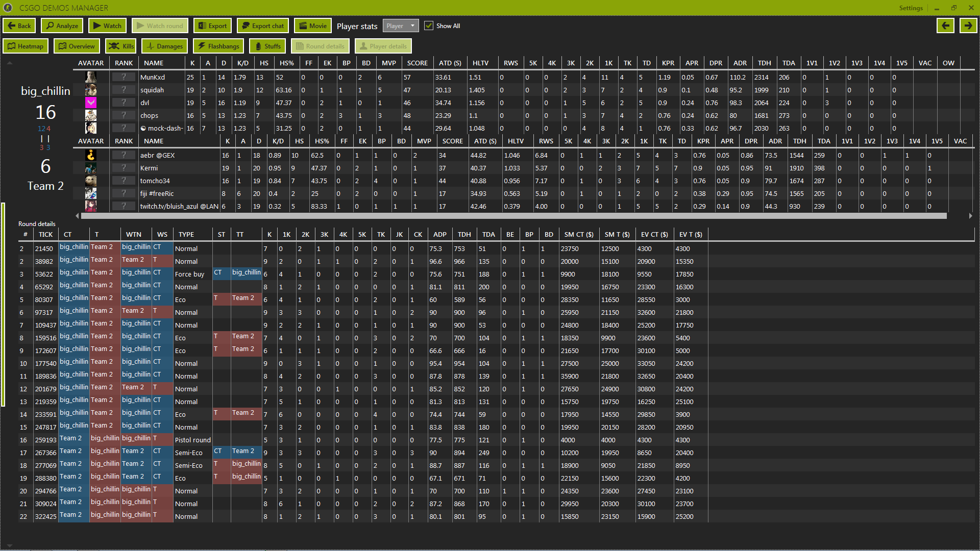980x551 pixels.
Task: Click squidah player name
Action: [152, 90]
